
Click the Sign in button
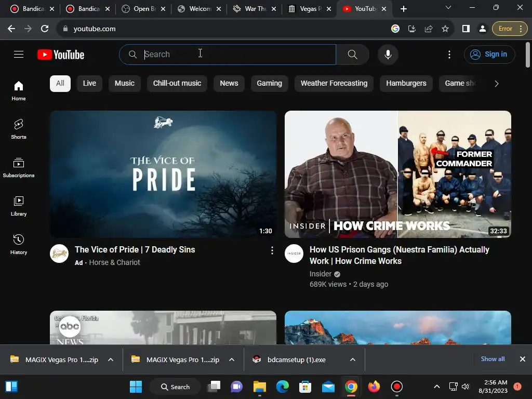coord(489,54)
